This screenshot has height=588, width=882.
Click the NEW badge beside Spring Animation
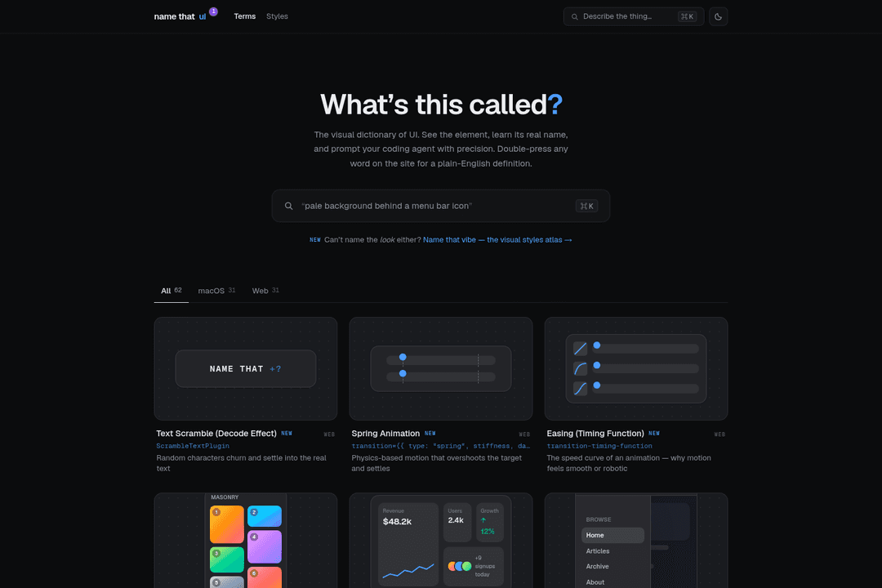[430, 434]
